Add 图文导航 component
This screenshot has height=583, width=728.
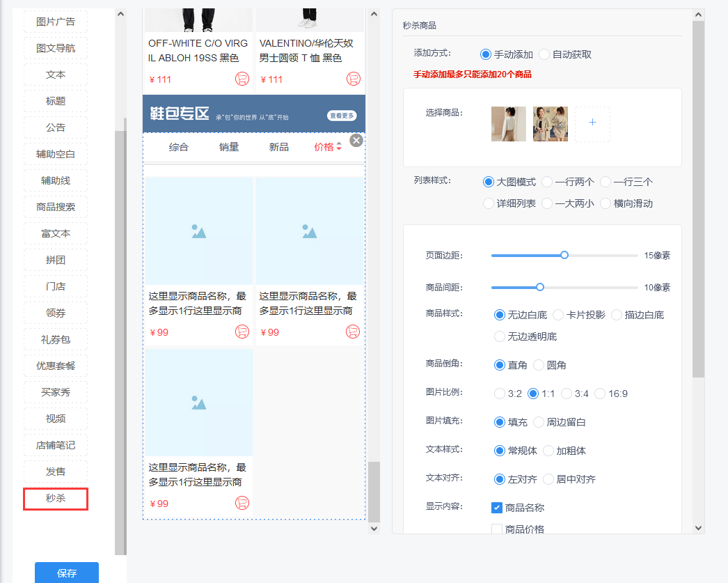(56, 48)
